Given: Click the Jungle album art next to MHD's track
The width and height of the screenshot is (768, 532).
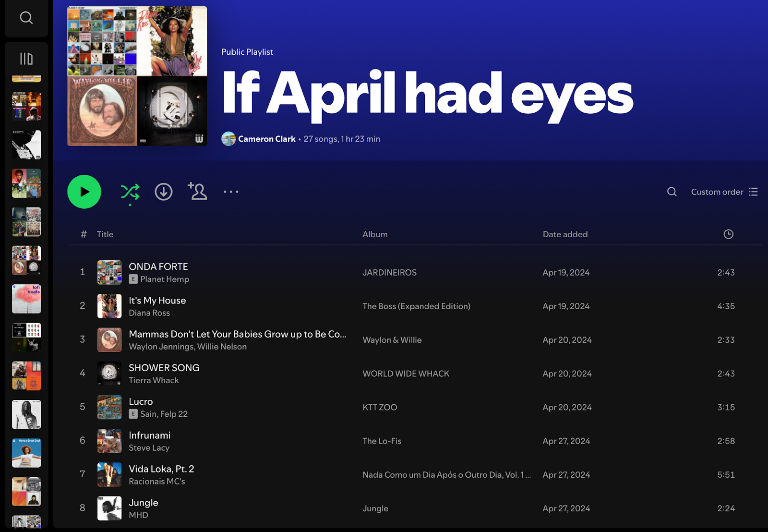Looking at the screenshot, I should pos(109,508).
